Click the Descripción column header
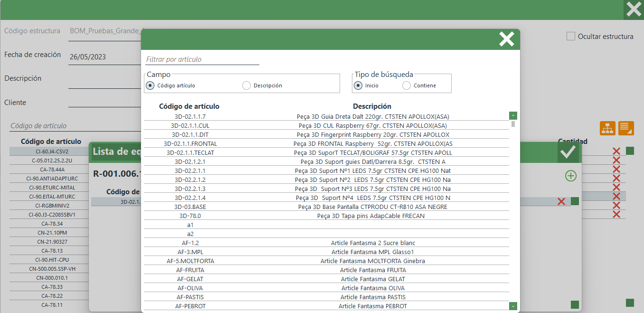 pos(372,106)
